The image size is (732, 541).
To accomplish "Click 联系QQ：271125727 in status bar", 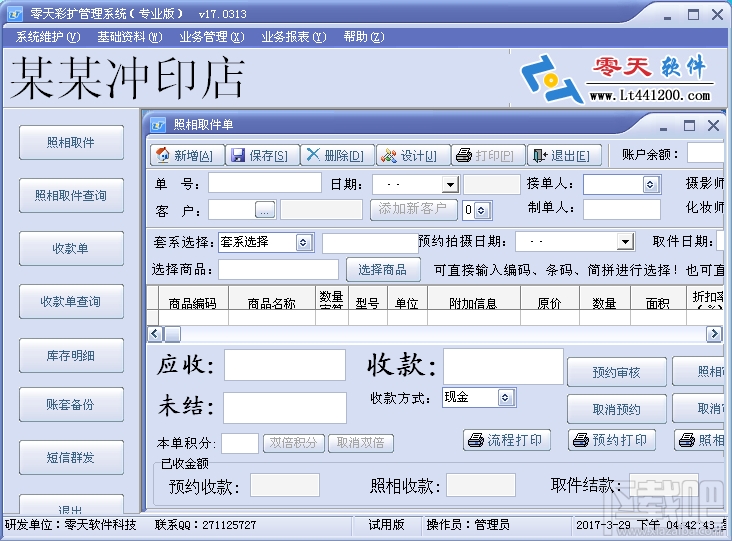I will (x=205, y=525).
